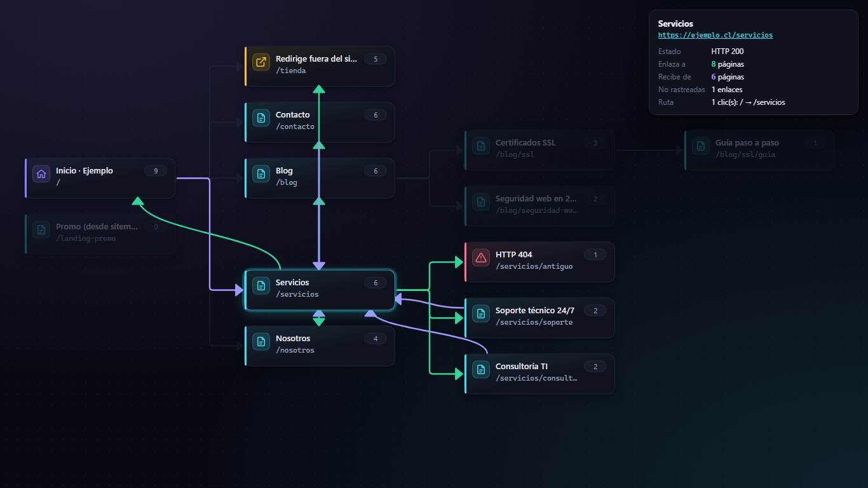
Task: Click '8 páginas' in the details panel
Action: point(728,64)
